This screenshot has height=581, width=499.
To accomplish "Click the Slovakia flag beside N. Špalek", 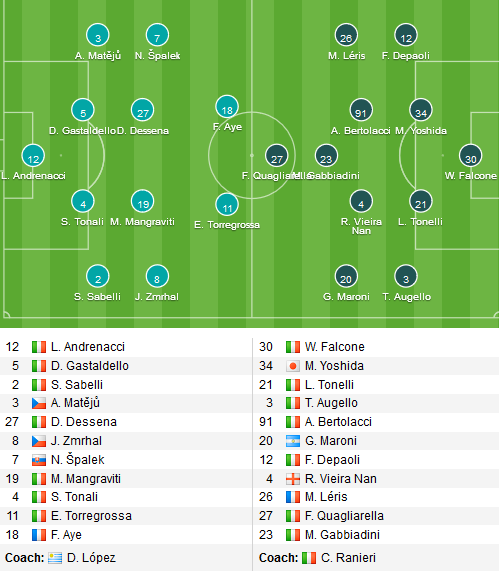I will (x=39, y=460).
